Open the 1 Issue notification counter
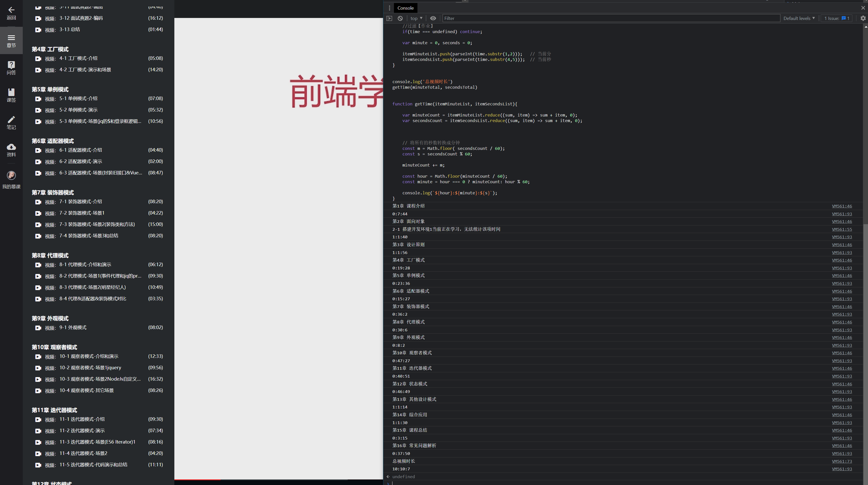The width and height of the screenshot is (868, 485). [x=837, y=18]
